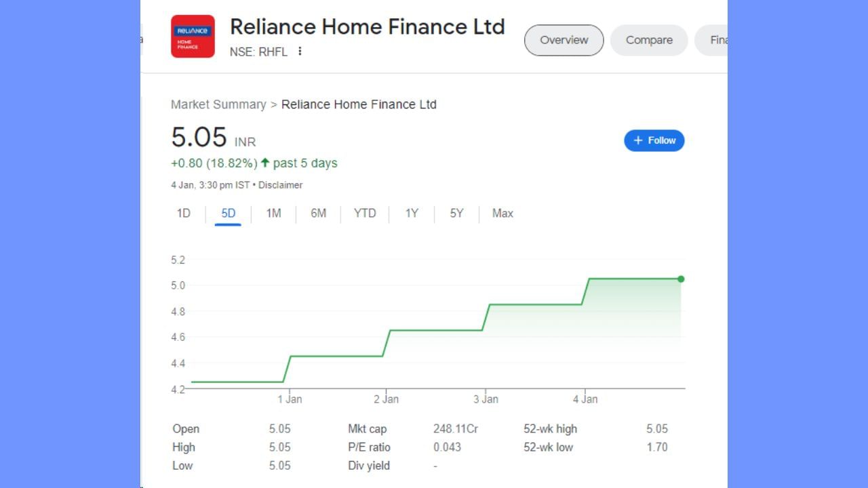Click the P/E ratio value 0.043
Image resolution: width=868 pixels, height=488 pixels.
[447, 447]
